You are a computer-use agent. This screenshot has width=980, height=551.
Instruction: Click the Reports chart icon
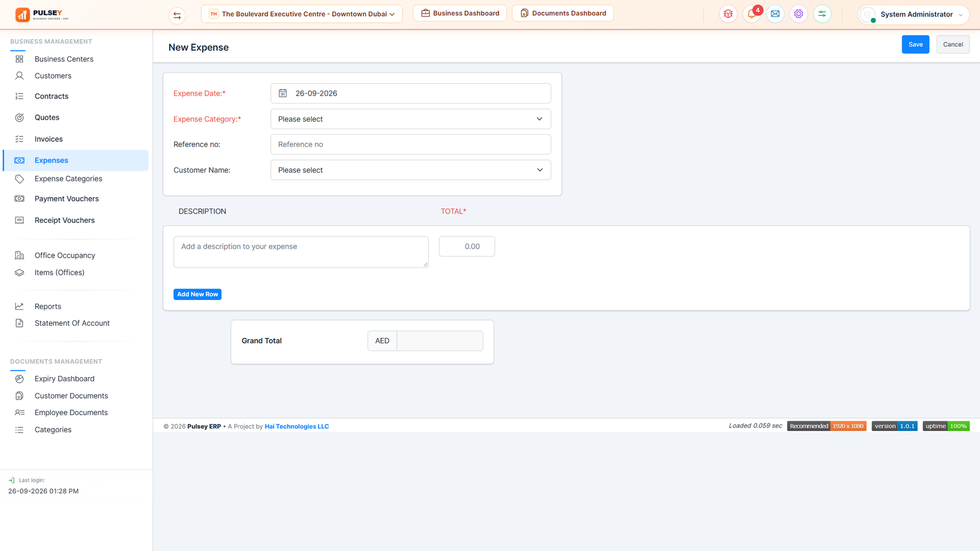(x=20, y=306)
